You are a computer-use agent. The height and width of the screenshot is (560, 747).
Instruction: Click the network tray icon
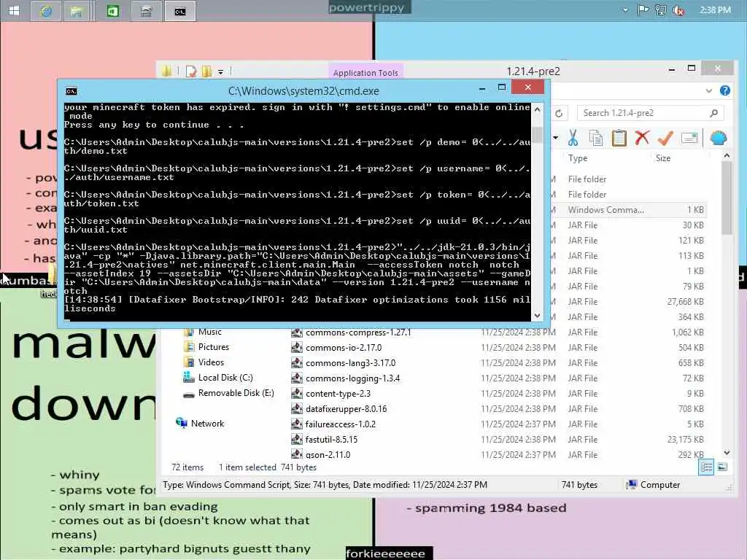click(x=660, y=10)
